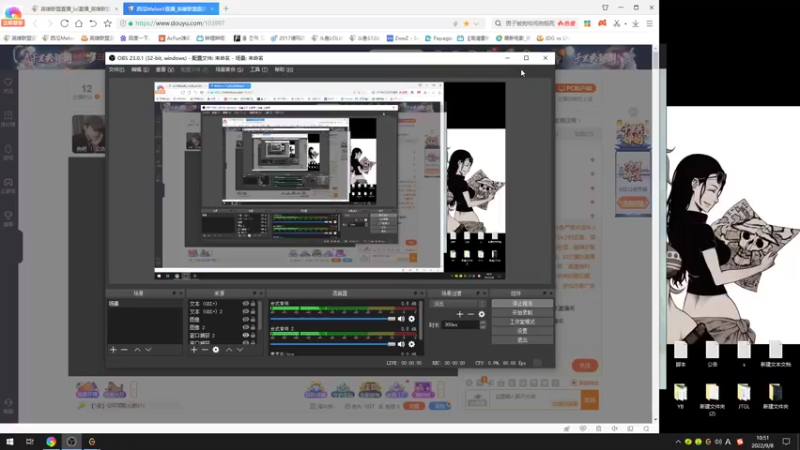Open the AcFun bookmark link
The height and width of the screenshot is (450, 800).
174,38
